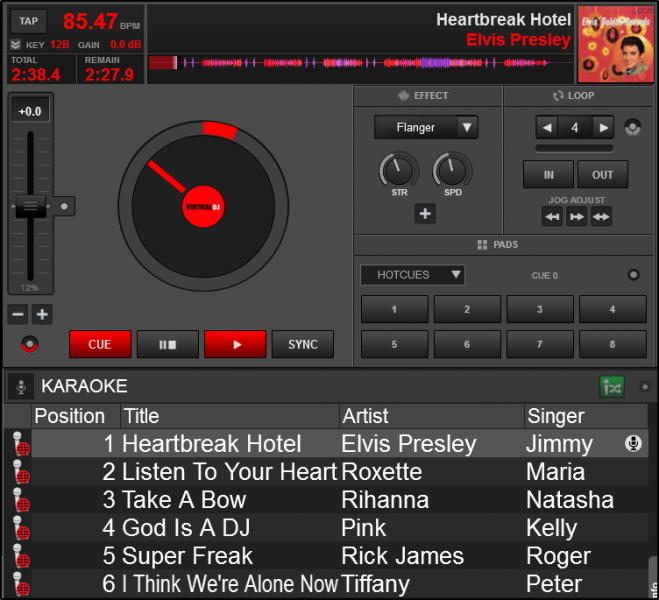Click the pitch slider handle

pyautogui.click(x=30, y=206)
